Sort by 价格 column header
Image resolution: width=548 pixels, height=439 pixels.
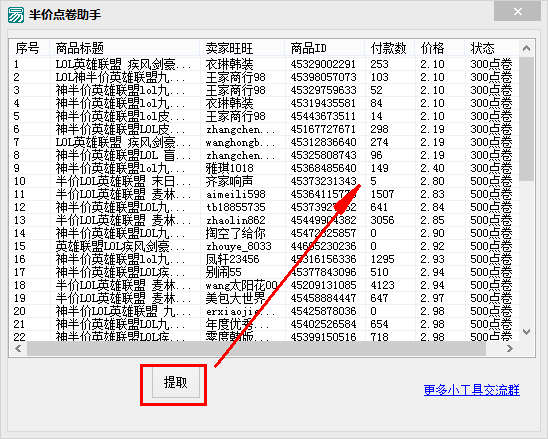click(440, 48)
